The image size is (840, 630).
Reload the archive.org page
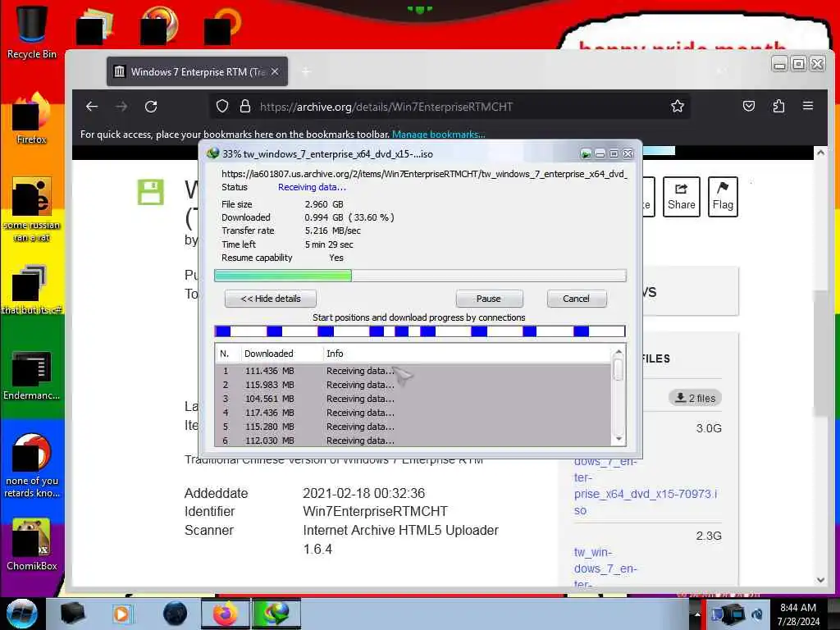[151, 107]
